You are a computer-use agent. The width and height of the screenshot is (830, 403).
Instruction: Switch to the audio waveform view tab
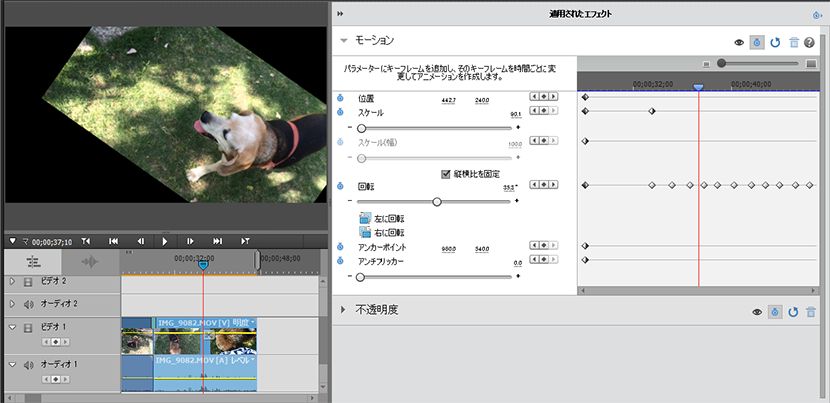tap(91, 262)
